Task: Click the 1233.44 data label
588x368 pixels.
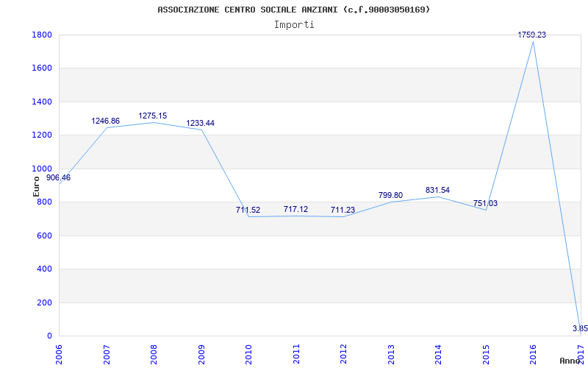Action: (200, 123)
